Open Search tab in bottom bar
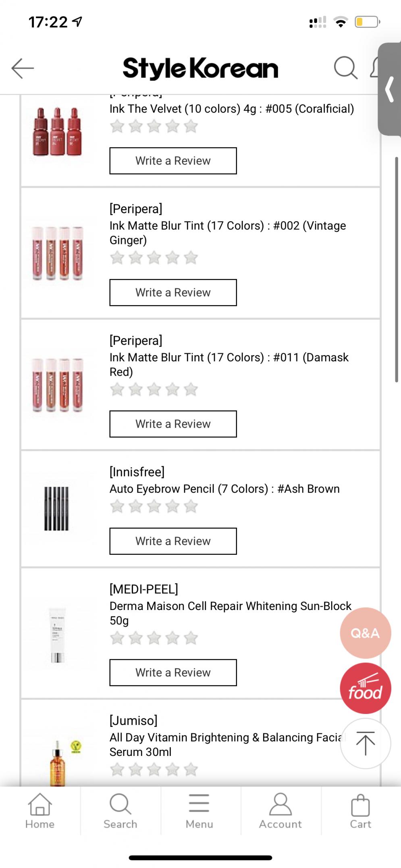 click(120, 811)
